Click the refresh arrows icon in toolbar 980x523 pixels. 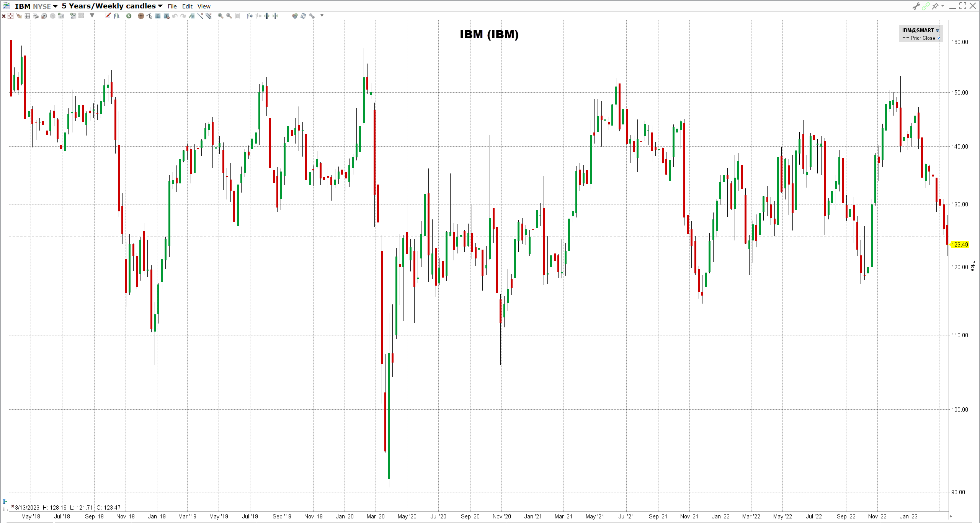click(x=303, y=16)
